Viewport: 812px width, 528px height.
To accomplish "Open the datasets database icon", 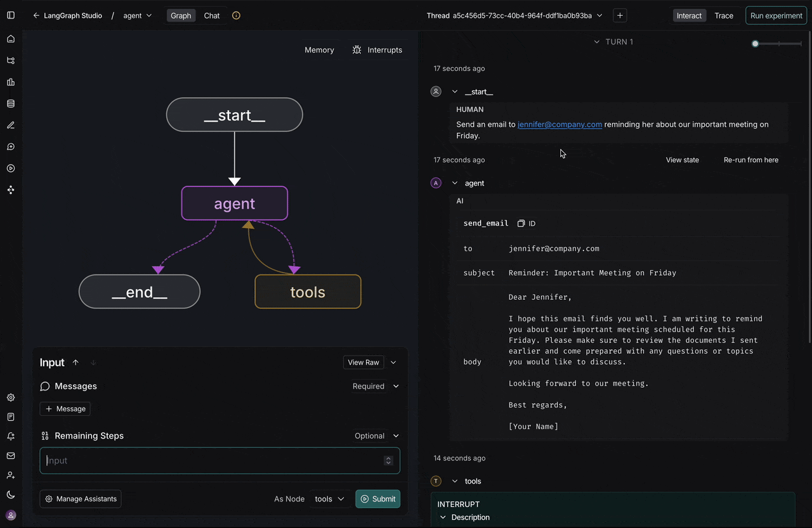I will pos(10,103).
